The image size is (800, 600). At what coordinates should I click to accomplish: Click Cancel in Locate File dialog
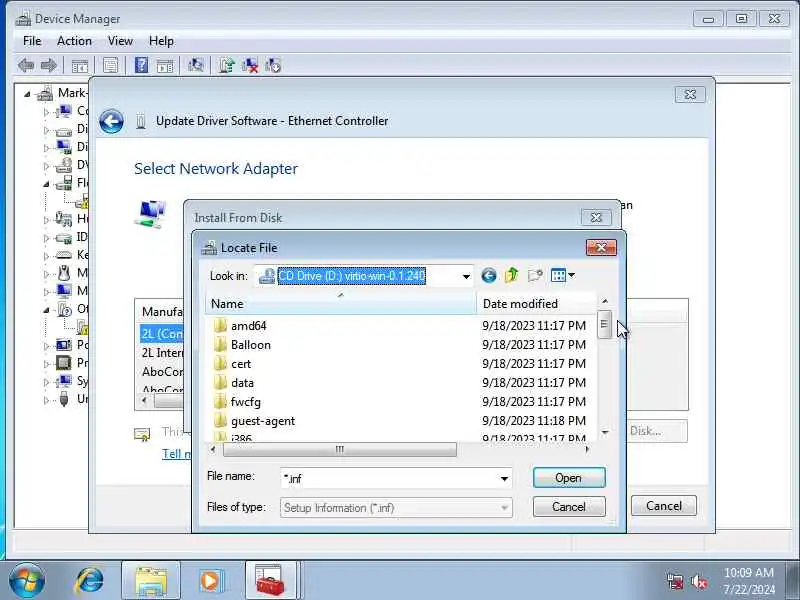pyautogui.click(x=569, y=507)
